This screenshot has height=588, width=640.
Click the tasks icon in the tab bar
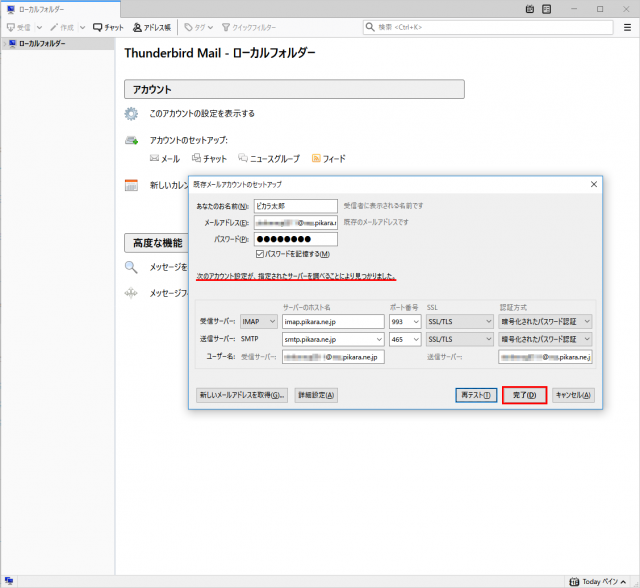click(545, 9)
